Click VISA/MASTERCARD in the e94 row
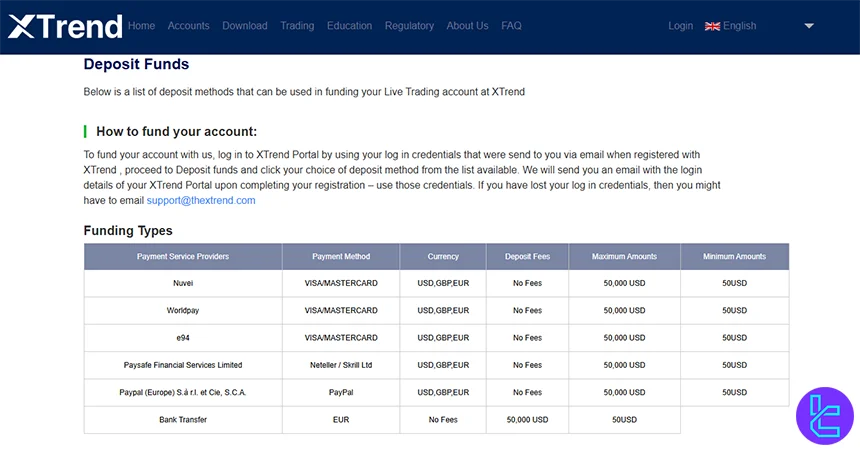The image size is (860, 451). click(341, 338)
